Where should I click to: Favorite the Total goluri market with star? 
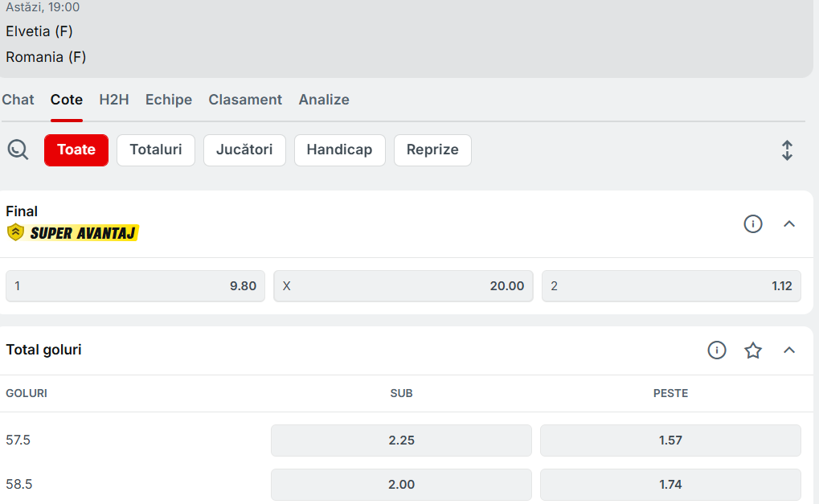752,350
